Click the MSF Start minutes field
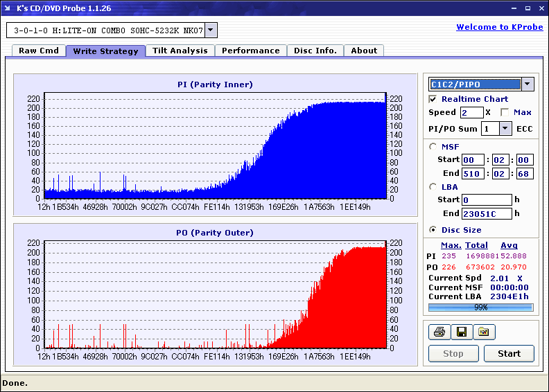The width and height of the screenshot is (549, 392). (x=473, y=160)
